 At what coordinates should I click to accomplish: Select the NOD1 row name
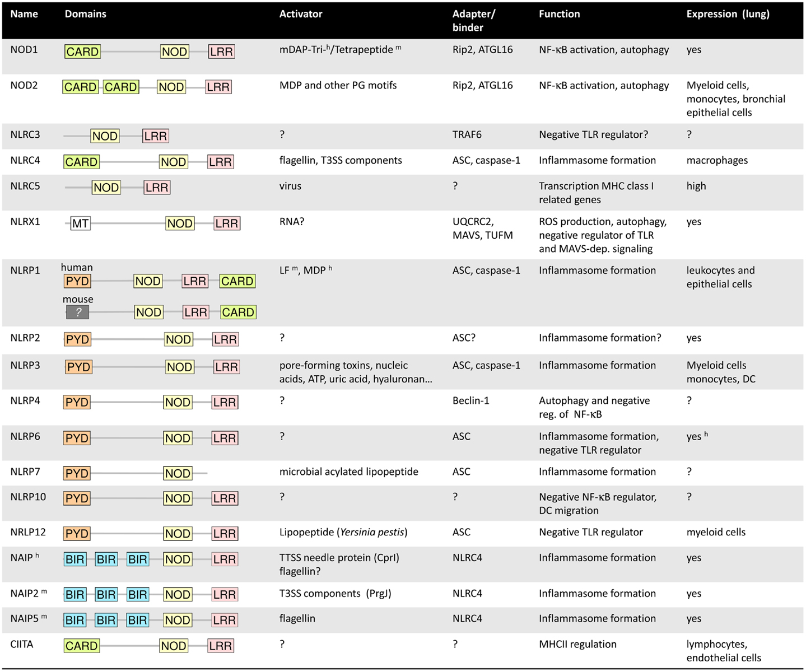[24, 50]
